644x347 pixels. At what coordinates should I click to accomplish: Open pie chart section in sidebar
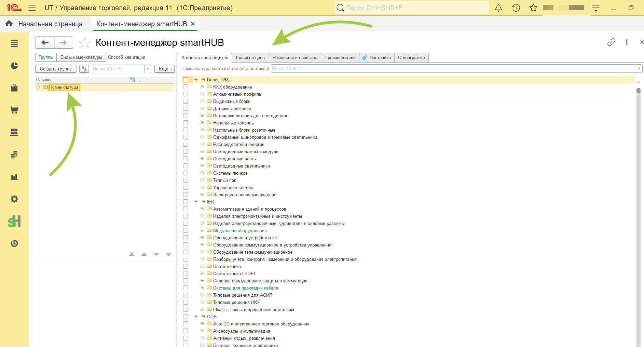coord(14,66)
